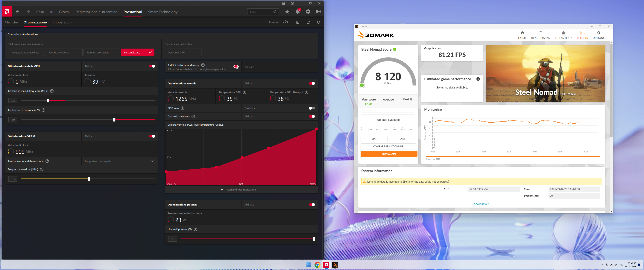644x270 pixels.
Task: Click max frequency offset slider handle
Action: [x=48, y=100]
